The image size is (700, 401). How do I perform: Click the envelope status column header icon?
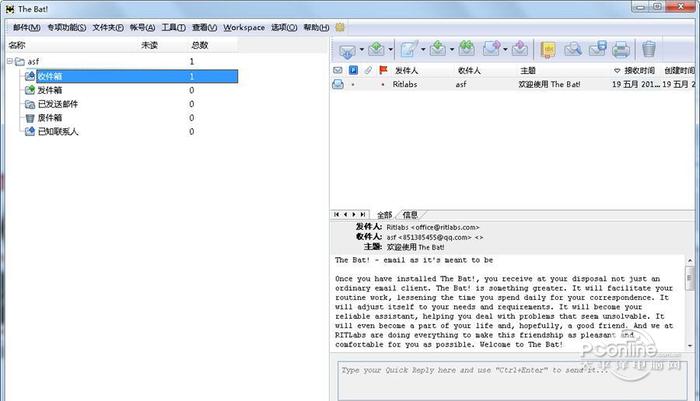338,71
